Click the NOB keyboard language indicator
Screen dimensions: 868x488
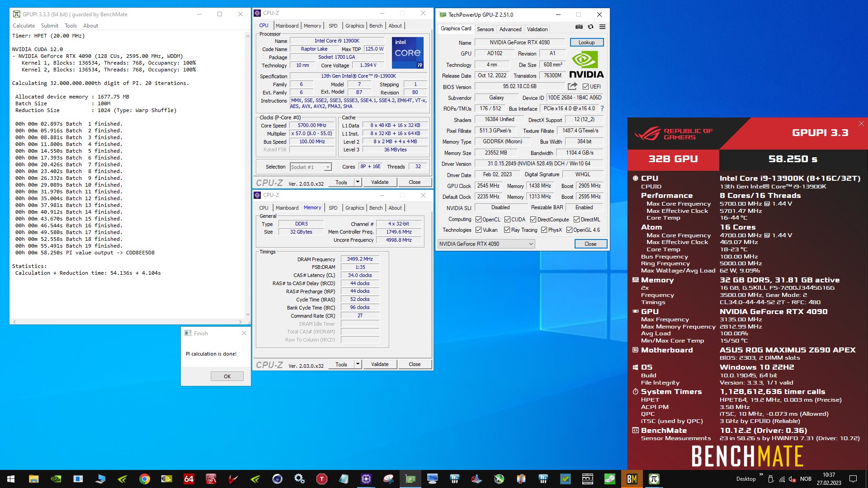pos(806,479)
